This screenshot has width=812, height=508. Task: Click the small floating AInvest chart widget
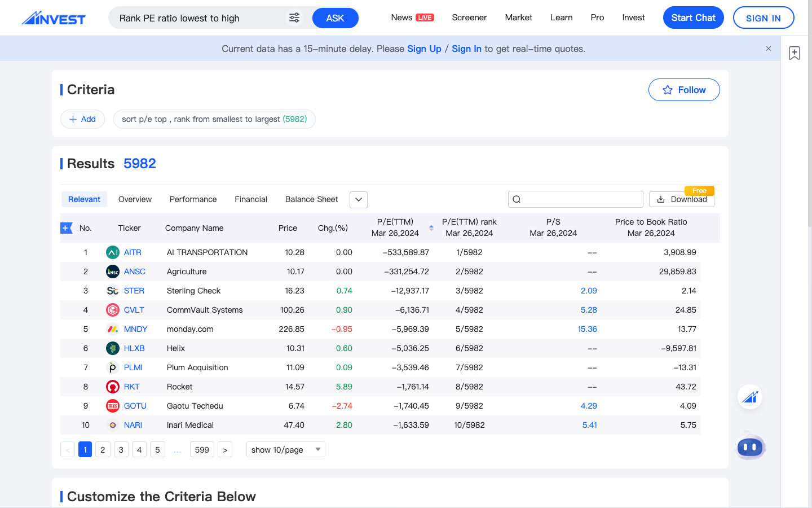click(750, 397)
